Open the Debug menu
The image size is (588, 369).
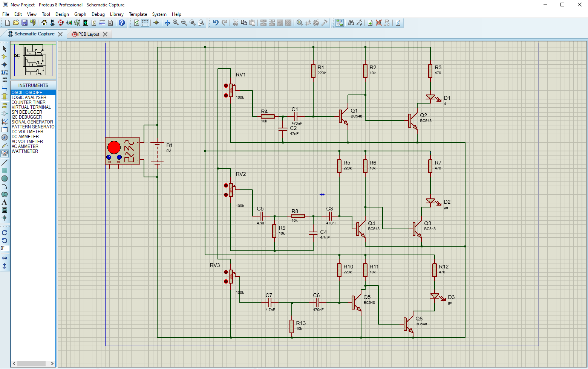[98, 14]
